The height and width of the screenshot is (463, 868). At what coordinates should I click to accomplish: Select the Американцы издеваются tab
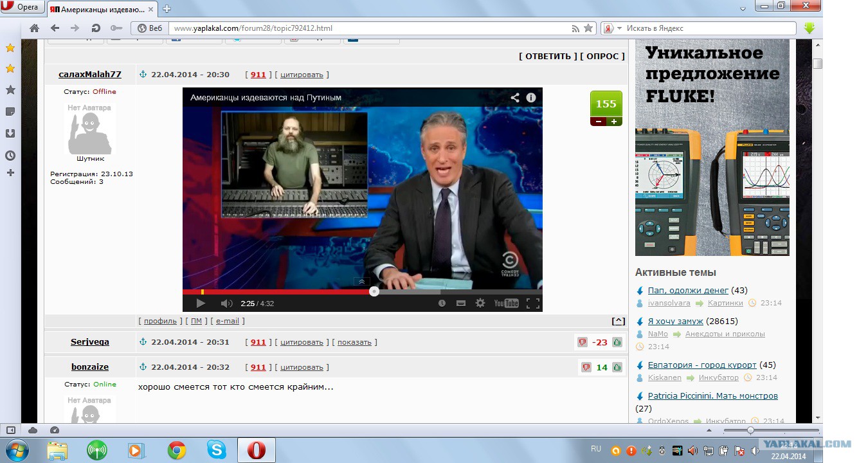tap(103, 8)
